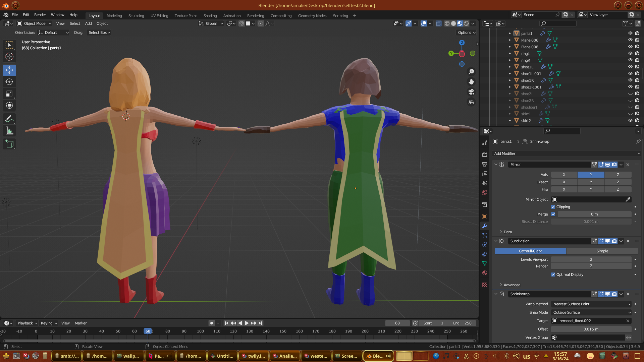Switch to the Sculpting workspace tab
Screen dimensions: 644x362
tap(136, 16)
